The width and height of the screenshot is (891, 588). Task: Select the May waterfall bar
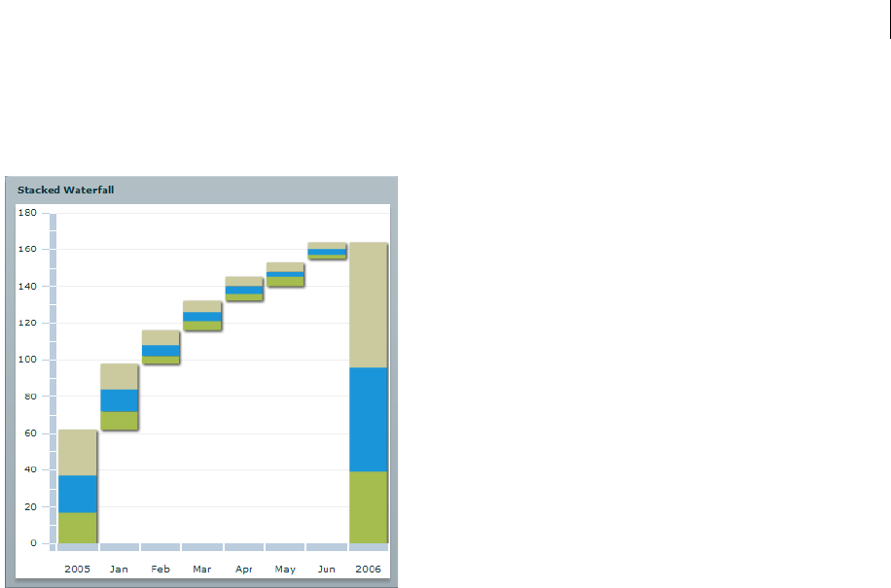[x=285, y=275]
